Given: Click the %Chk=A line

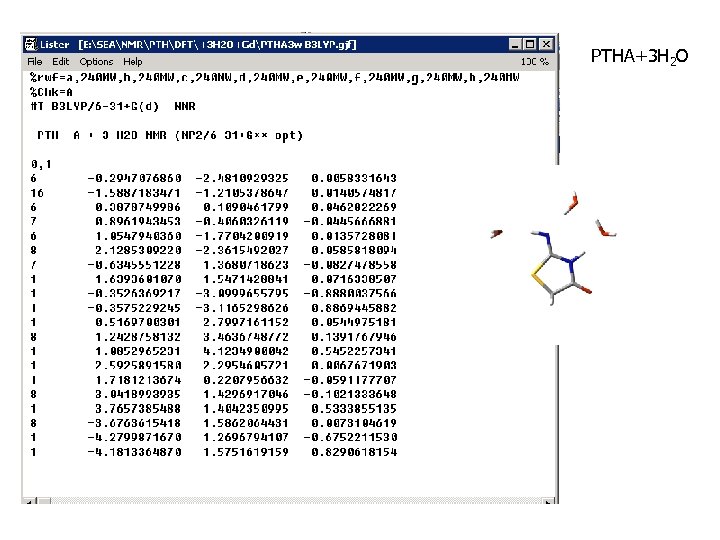Looking at the screenshot, I should (x=51, y=92).
